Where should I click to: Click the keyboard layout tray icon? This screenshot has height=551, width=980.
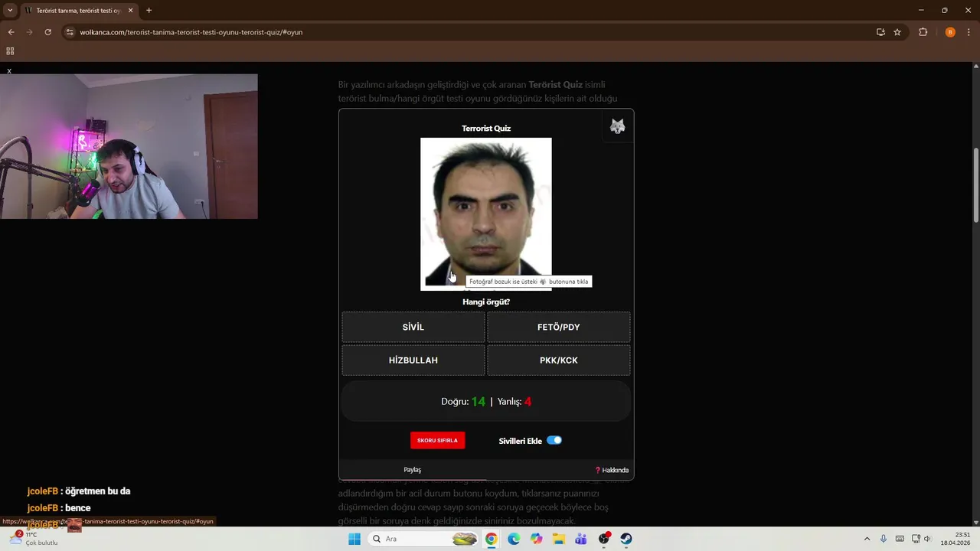(x=900, y=539)
